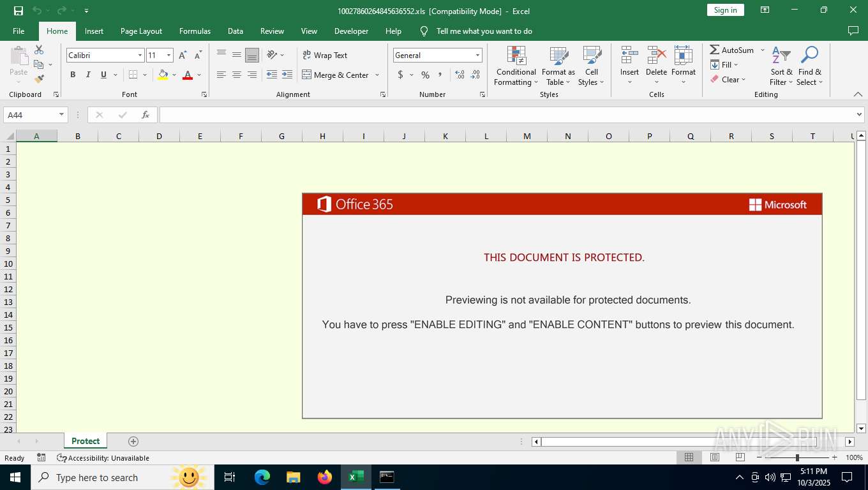Switch to Page Break Preview in the status bar
Image resolution: width=868 pixels, height=490 pixels.
pos(740,457)
